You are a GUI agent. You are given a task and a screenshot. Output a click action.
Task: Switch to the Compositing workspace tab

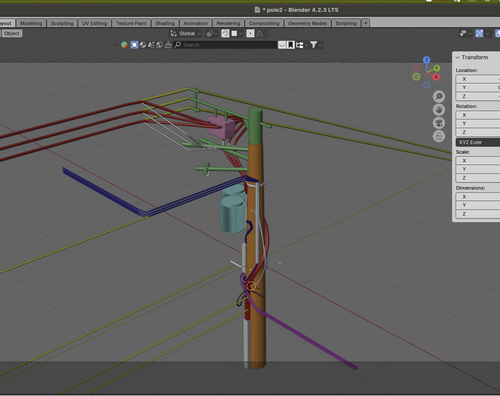click(x=264, y=23)
